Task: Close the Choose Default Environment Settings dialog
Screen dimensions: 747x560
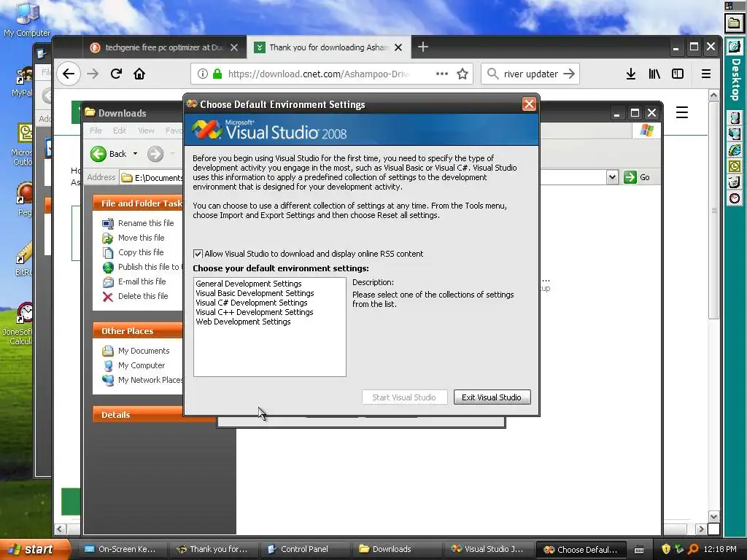Action: tap(529, 104)
